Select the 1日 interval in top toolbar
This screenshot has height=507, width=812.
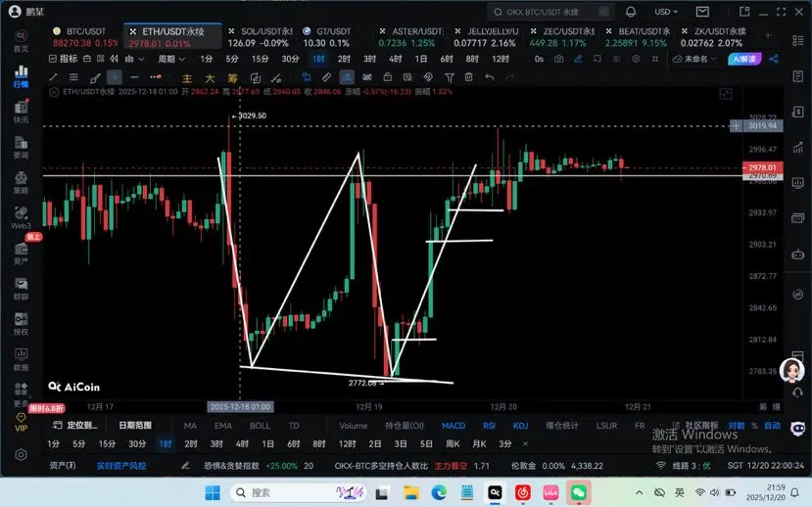coord(420,59)
